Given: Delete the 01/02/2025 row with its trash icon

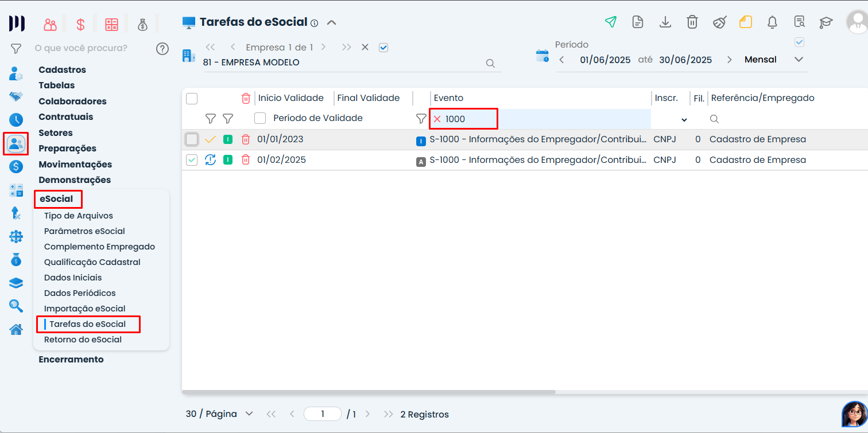Looking at the screenshot, I should coord(246,160).
